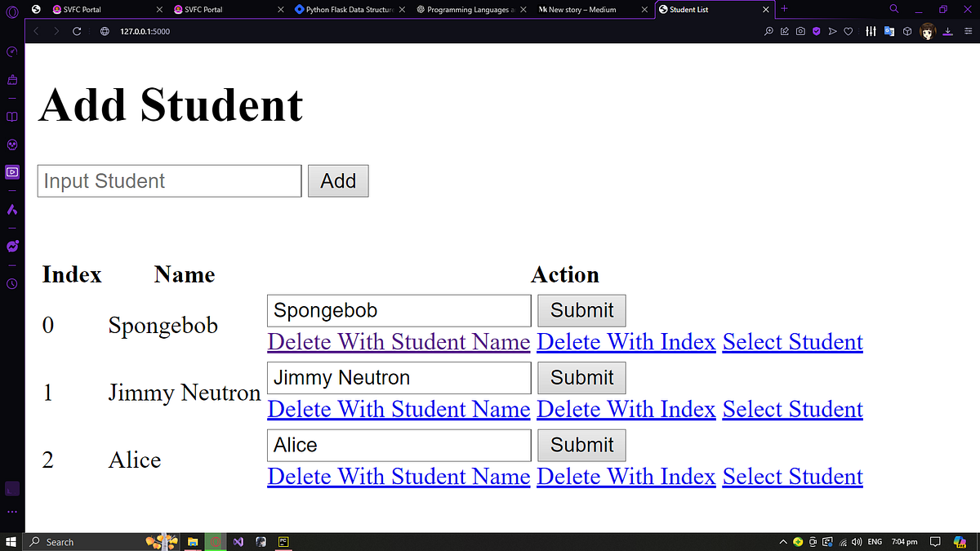Select Student link on the Alice row
The width and height of the screenshot is (980, 551).
[792, 476]
